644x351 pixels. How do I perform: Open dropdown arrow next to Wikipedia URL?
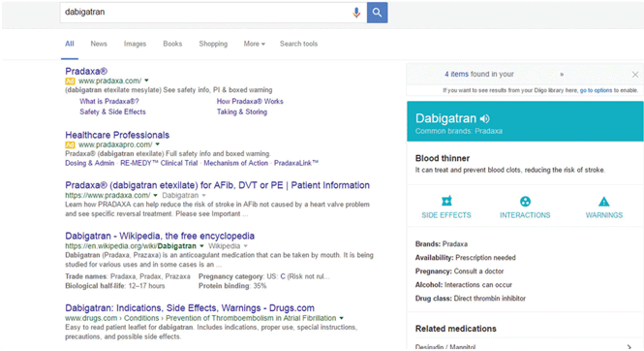[x=201, y=246]
